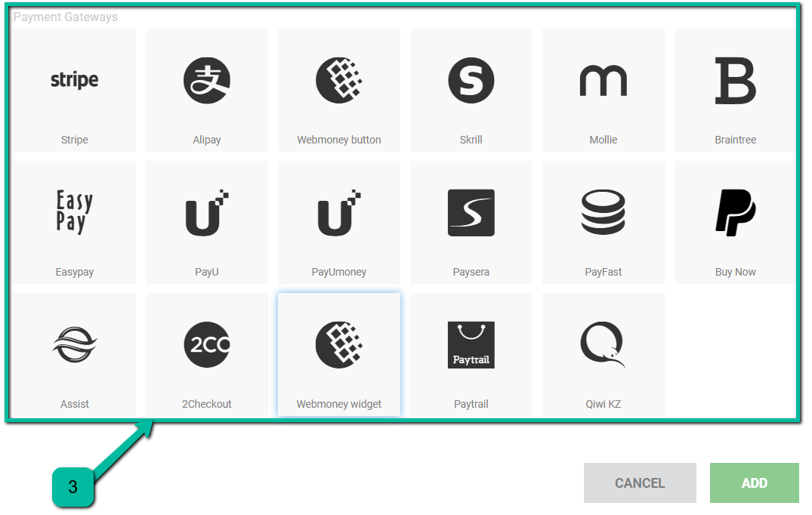Select the 2Checkout gateway icon
The image size is (812, 515).
(207, 344)
